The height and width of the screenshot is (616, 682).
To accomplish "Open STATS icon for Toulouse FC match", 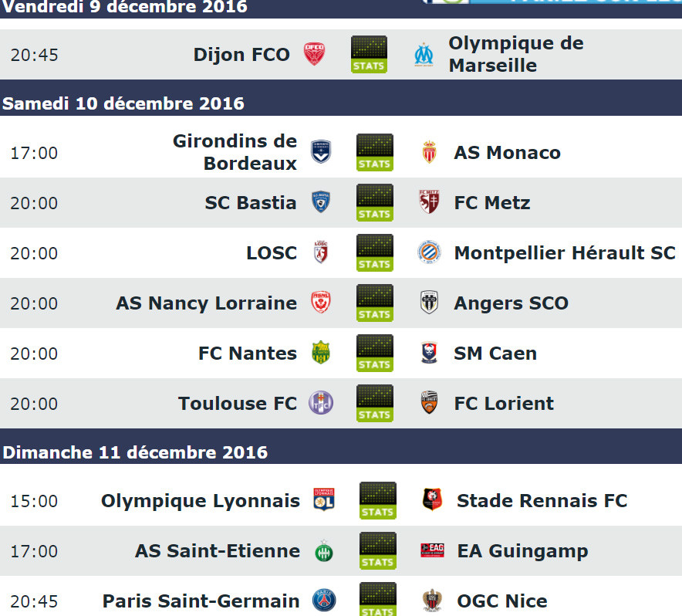I will coord(374,403).
